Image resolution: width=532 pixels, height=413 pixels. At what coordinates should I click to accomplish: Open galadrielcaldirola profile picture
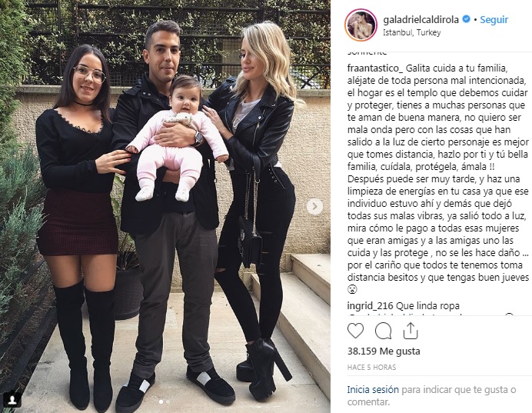click(x=361, y=25)
